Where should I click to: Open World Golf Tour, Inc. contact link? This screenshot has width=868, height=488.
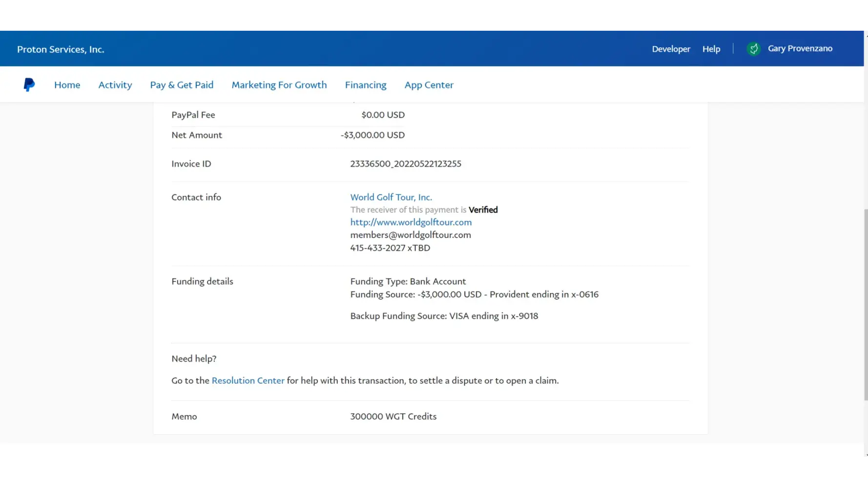pyautogui.click(x=391, y=197)
